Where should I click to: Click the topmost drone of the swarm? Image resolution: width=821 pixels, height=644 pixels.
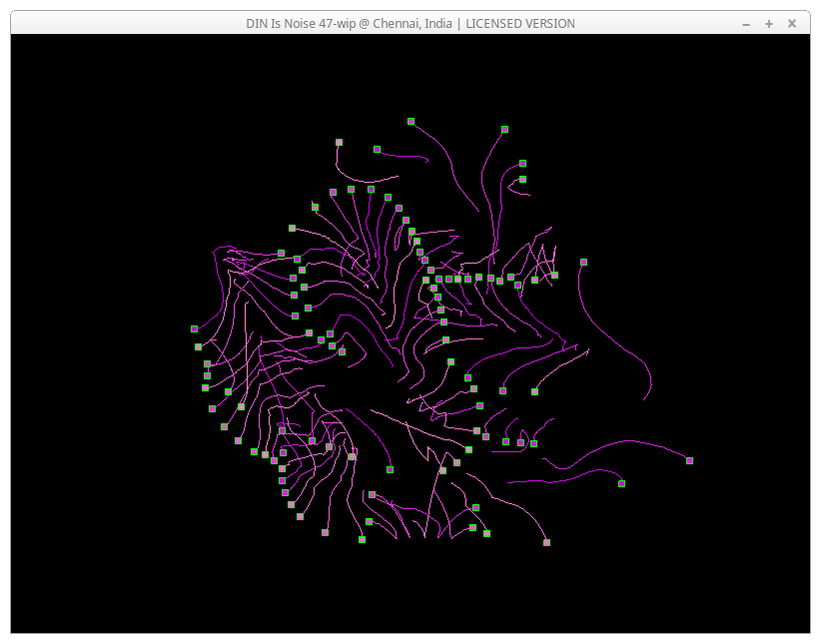click(x=410, y=122)
